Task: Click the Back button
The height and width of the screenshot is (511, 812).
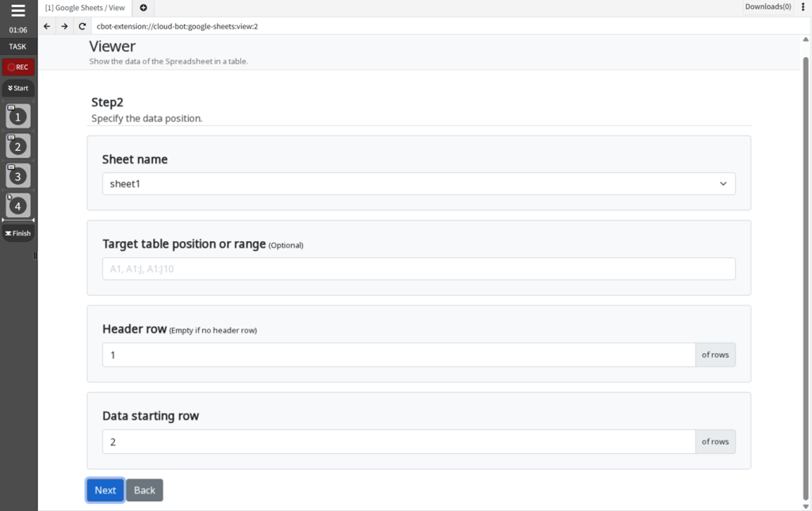Action: [x=144, y=490]
